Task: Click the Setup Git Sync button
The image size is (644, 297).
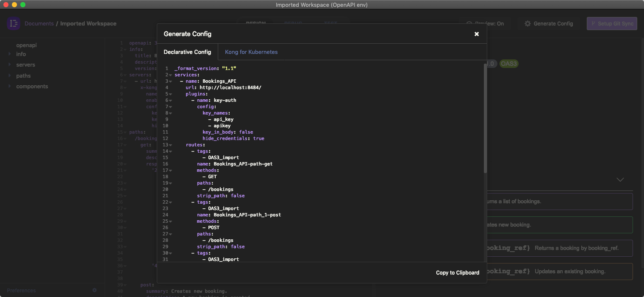Action: (x=611, y=24)
